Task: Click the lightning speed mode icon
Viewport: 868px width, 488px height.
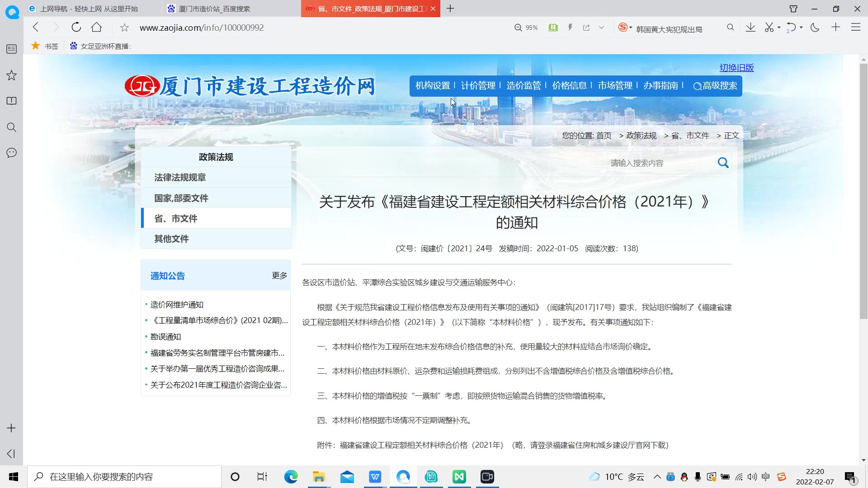Action: pyautogui.click(x=570, y=28)
